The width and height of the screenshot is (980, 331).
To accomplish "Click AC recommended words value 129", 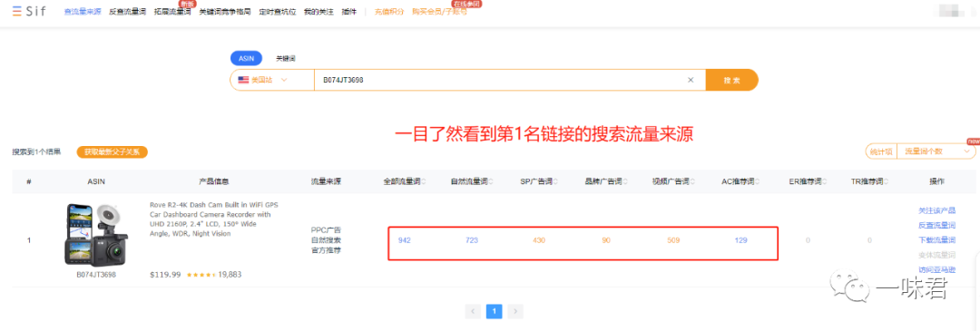I will click(x=740, y=240).
